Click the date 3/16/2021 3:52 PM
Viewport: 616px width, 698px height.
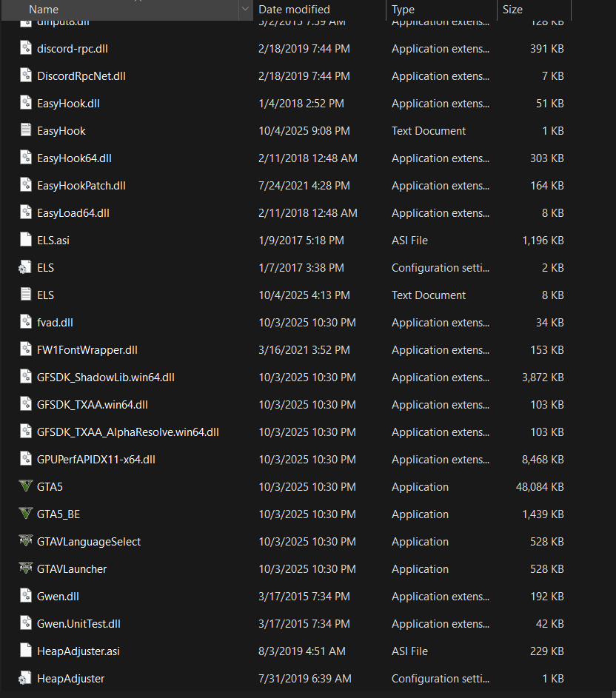point(304,350)
